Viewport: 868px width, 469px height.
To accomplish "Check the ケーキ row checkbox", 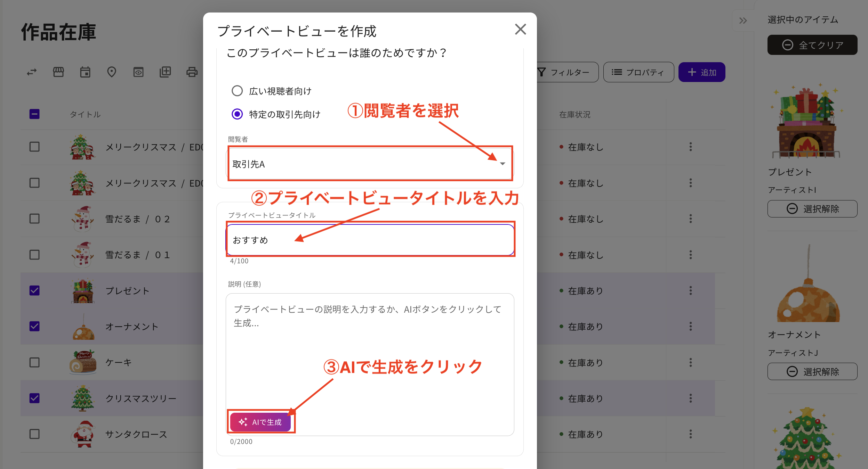I will tap(34, 362).
